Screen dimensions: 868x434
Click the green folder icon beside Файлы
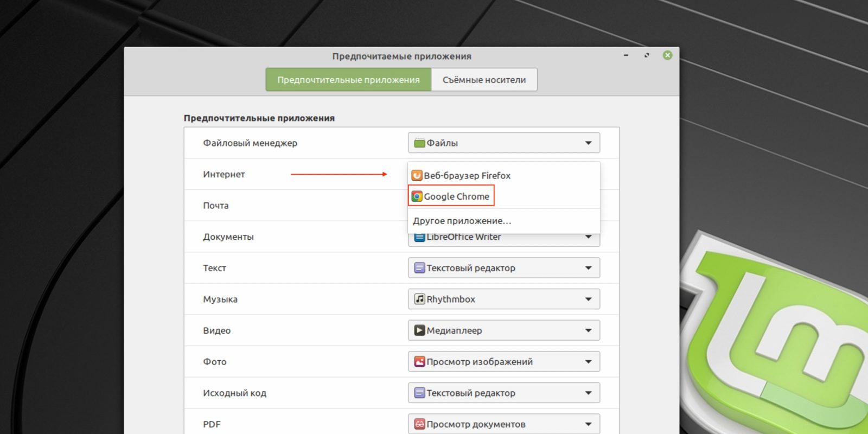[419, 143]
